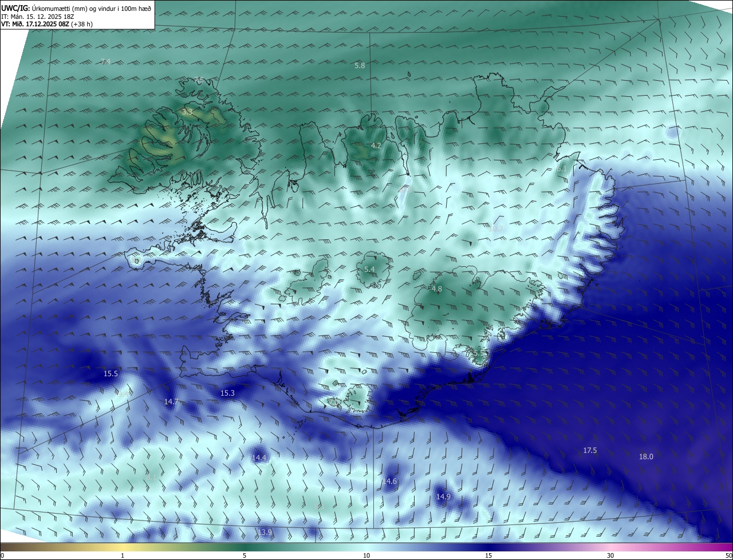
Task: Click the 1 tick on the color scale
Action: coord(123,555)
